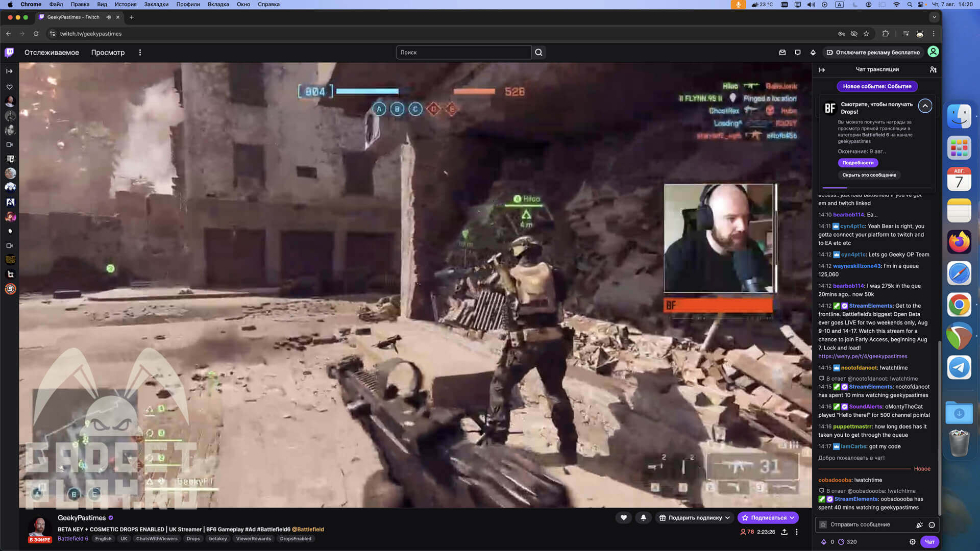This screenshot has width=980, height=551.
Task: Open the Вкладка menu
Action: tap(218, 4)
